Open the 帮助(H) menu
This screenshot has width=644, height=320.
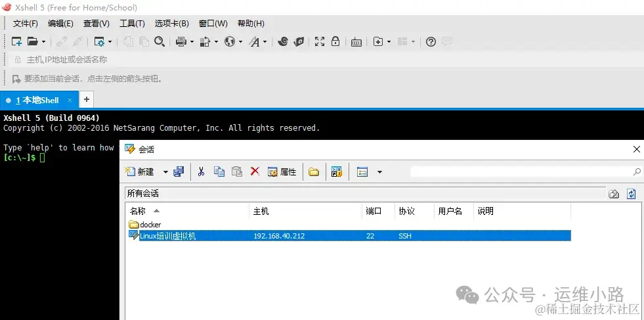click(251, 24)
